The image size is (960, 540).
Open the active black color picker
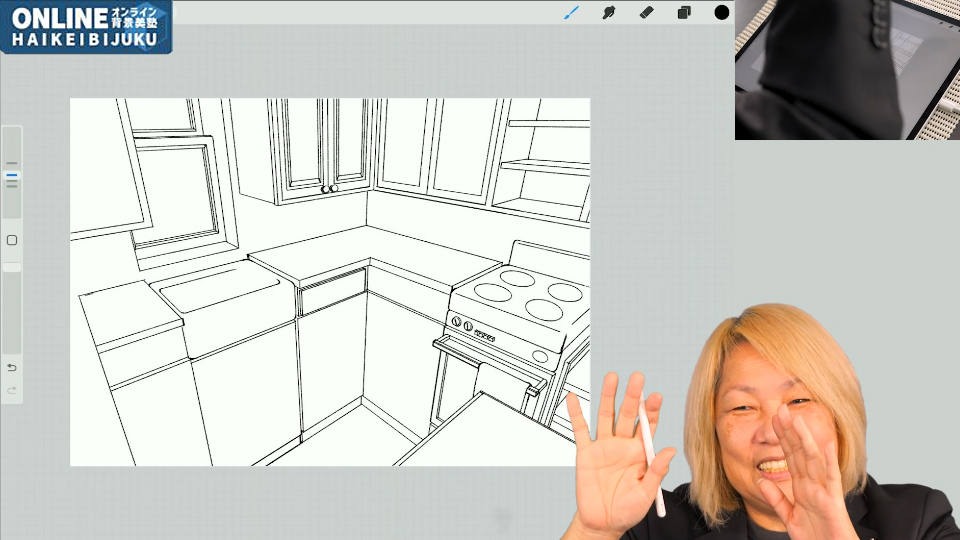[722, 12]
